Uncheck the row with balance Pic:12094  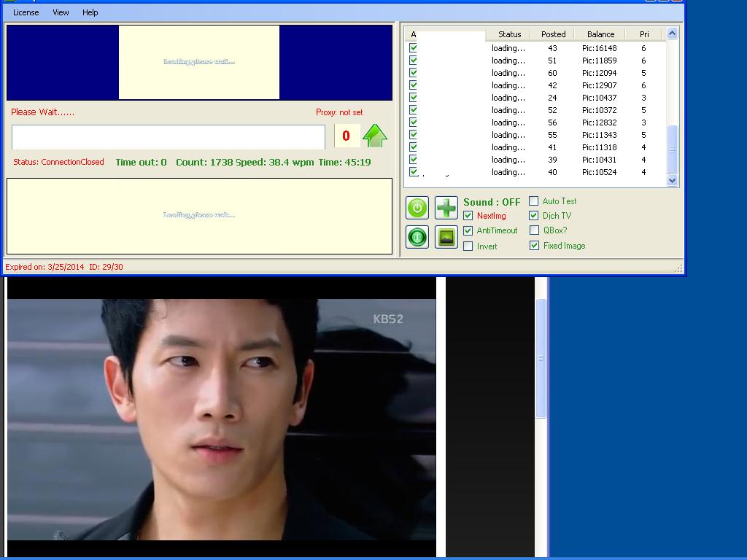(x=413, y=72)
